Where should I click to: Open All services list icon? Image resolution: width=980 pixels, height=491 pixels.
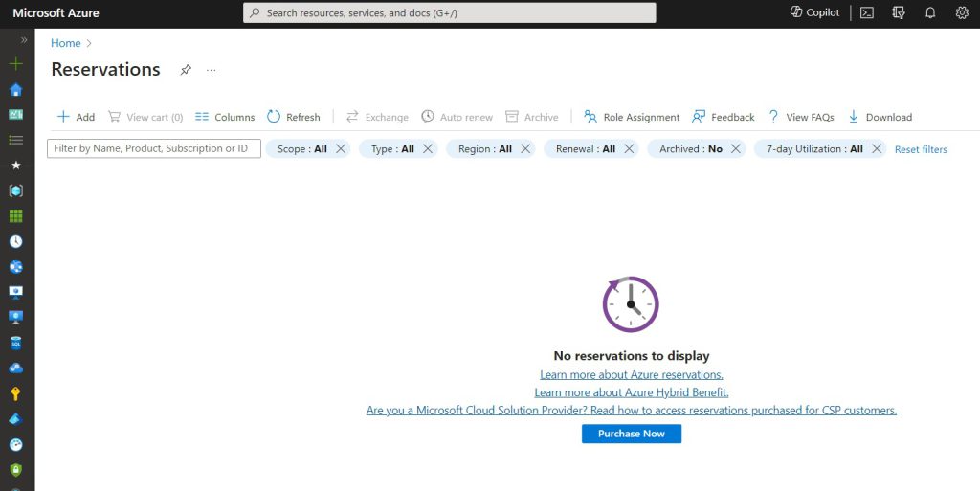click(x=16, y=140)
